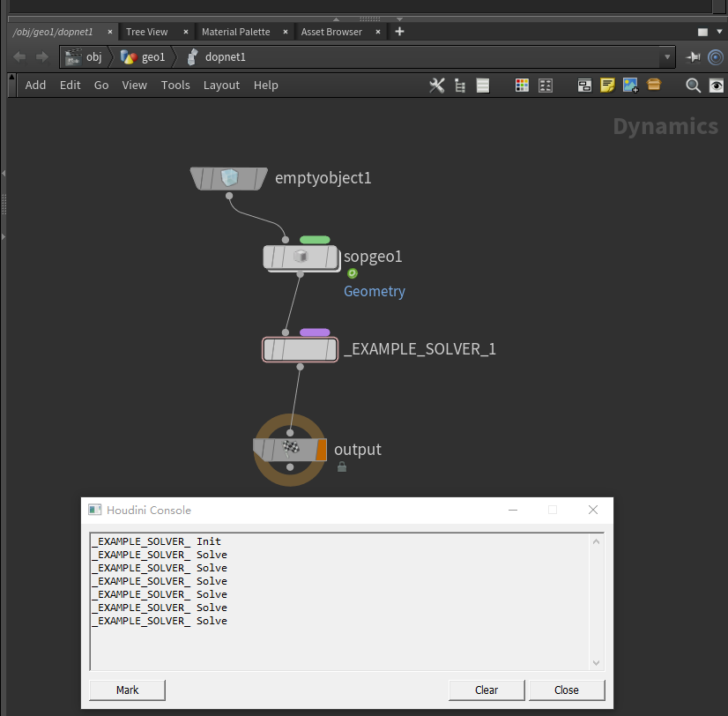
Task: Open the Help menu
Action: 265,86
